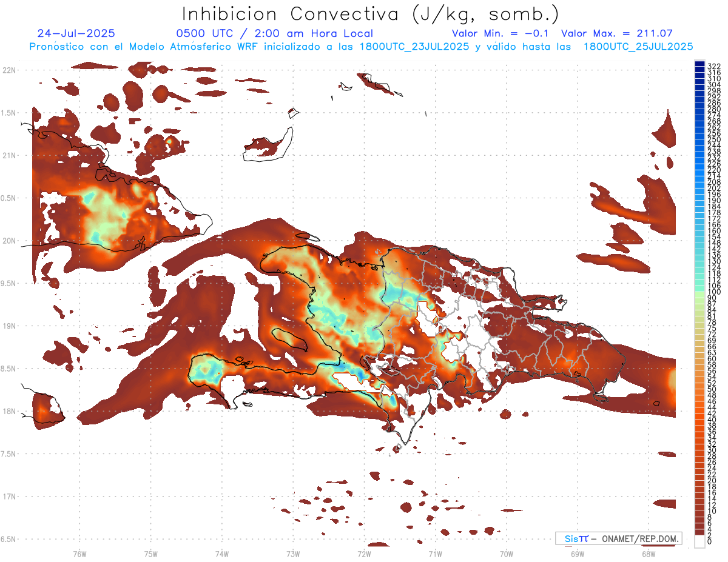Click the '21N' latitude label
The image size is (728, 562).
point(9,156)
